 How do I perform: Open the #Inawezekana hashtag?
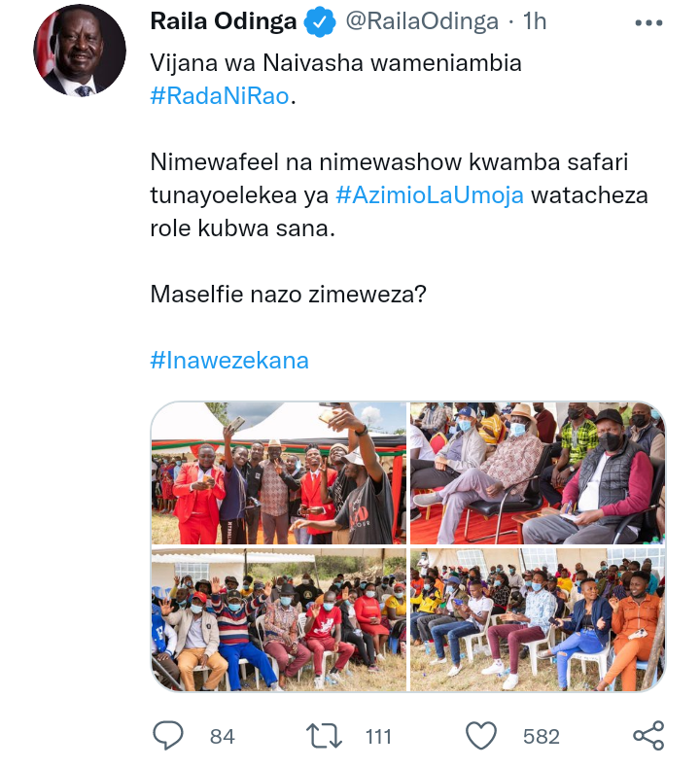(229, 361)
